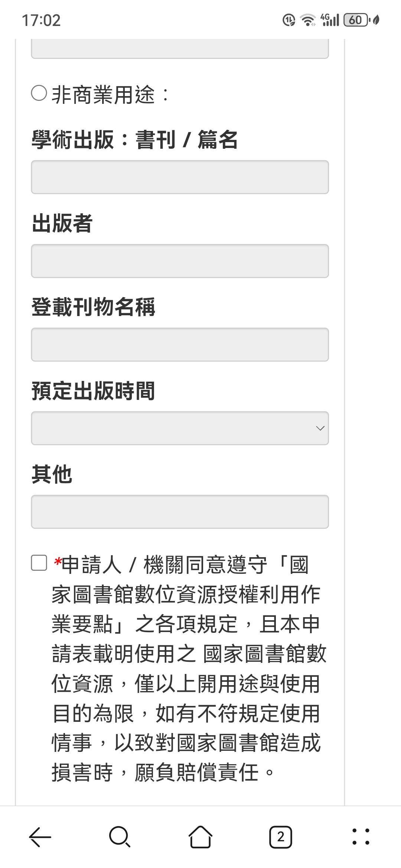Click the 學術出版：書刊/篇名 input field
The height and width of the screenshot is (868, 401).
click(x=180, y=177)
